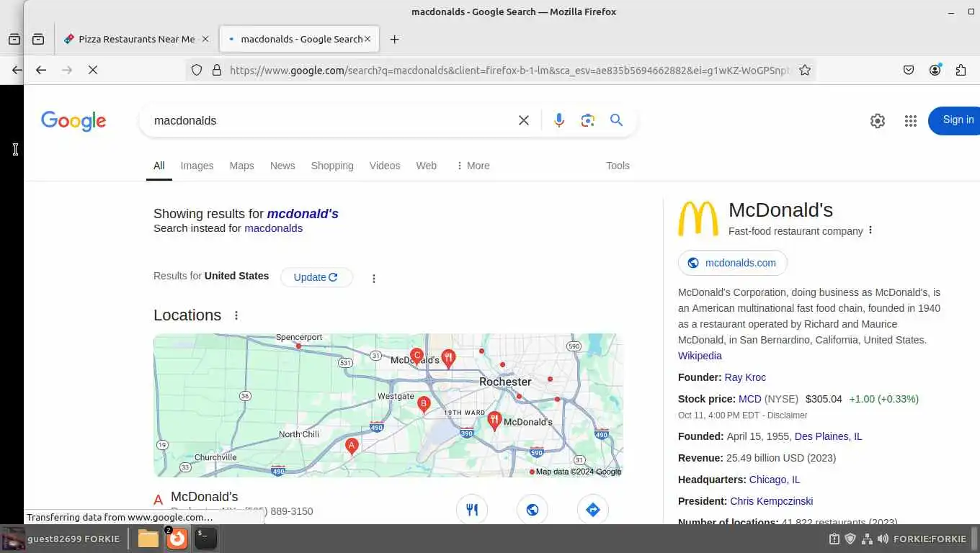Switch to the News results tab
Viewport: 980px width, 553px height.
282,166
